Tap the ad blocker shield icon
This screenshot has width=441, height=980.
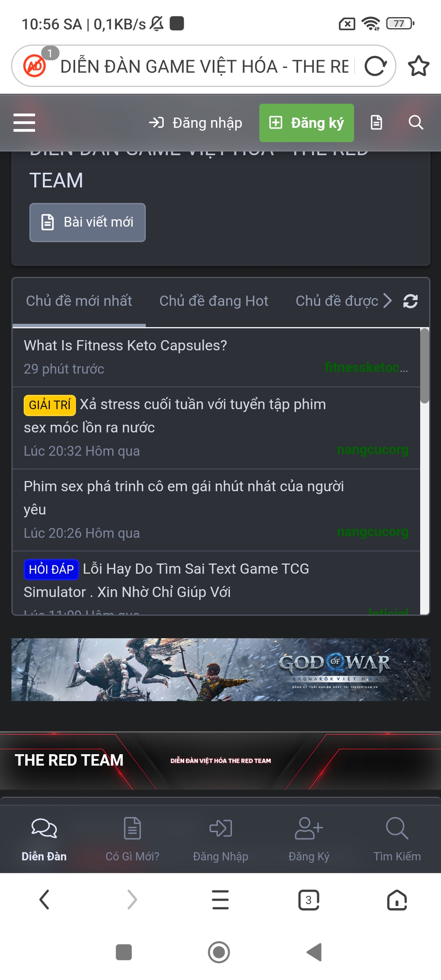pos(35,66)
